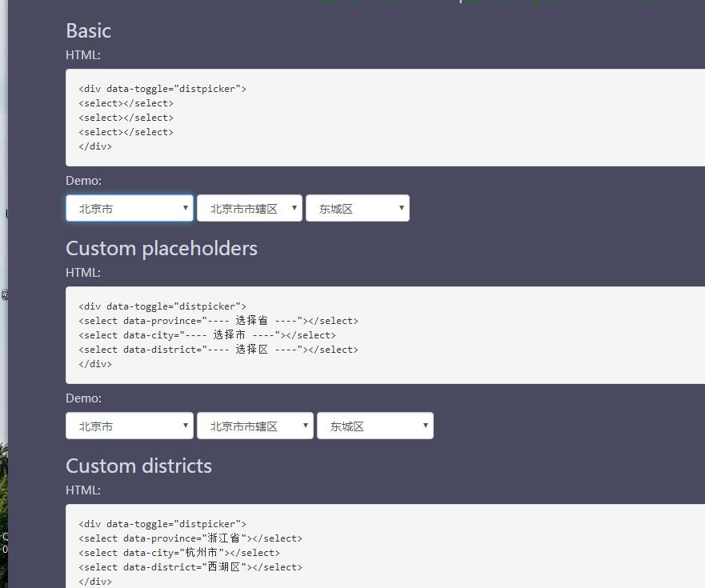The image size is (705, 588).
Task: Click the data-district 西湖区 code line
Action: 190,567
